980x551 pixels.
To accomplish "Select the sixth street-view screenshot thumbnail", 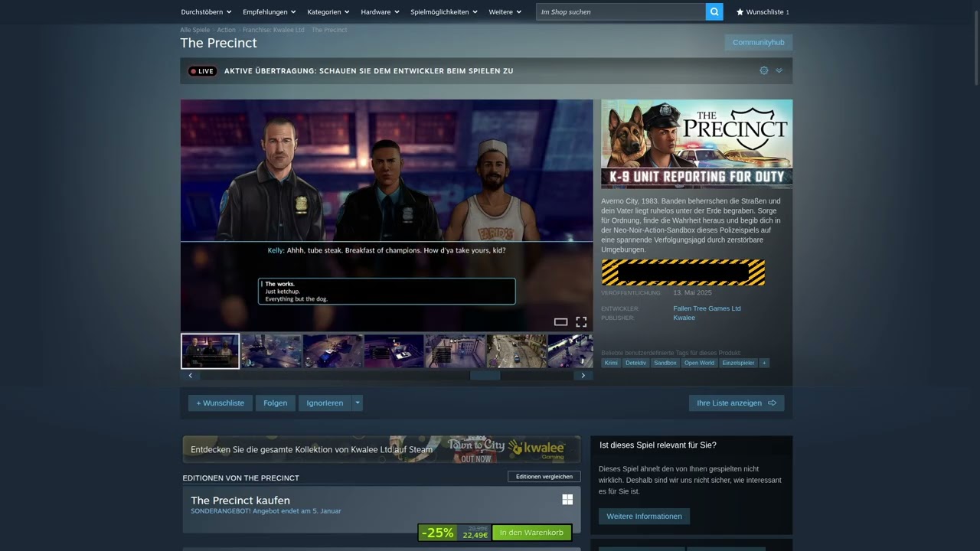I will [516, 351].
